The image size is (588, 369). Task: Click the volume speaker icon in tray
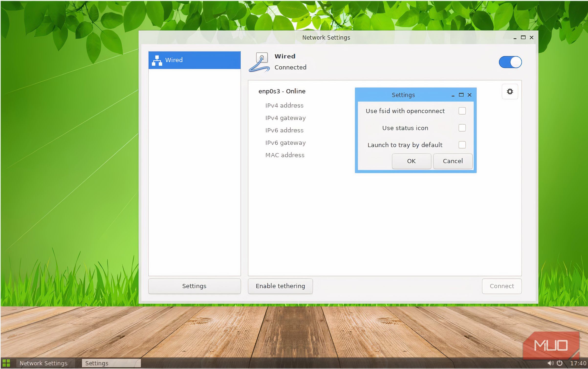tap(550, 363)
